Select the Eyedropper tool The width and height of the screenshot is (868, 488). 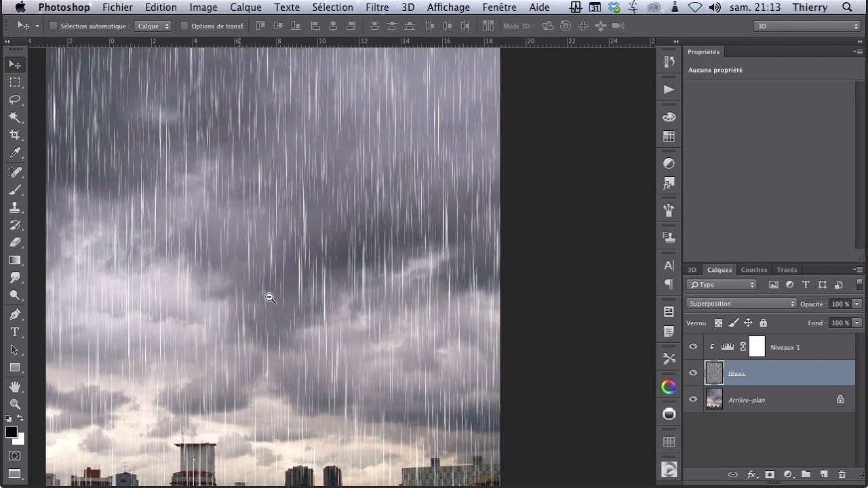[x=15, y=153]
